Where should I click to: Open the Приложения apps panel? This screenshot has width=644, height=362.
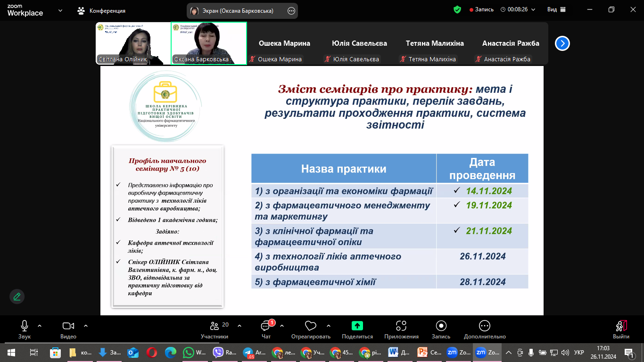click(x=401, y=329)
